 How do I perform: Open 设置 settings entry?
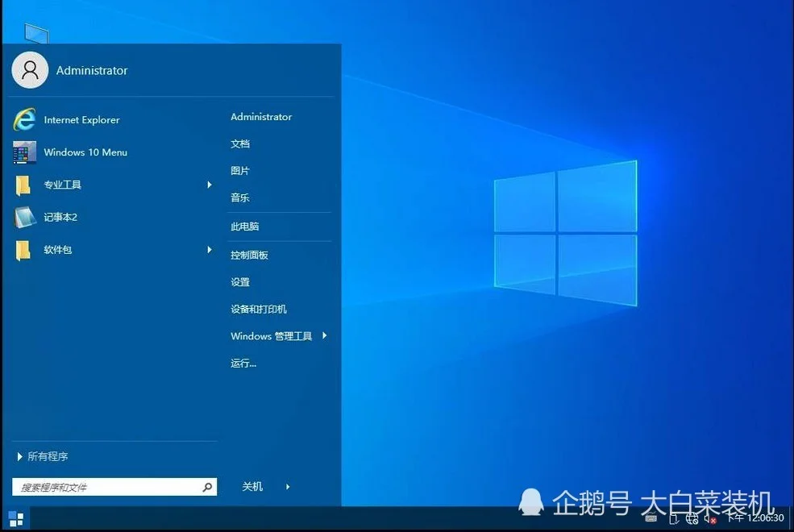point(240,282)
